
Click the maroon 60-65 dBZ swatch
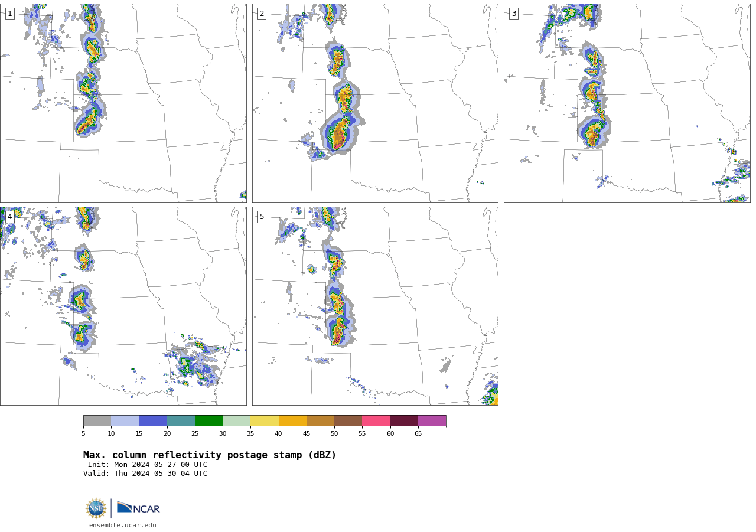[404, 421]
